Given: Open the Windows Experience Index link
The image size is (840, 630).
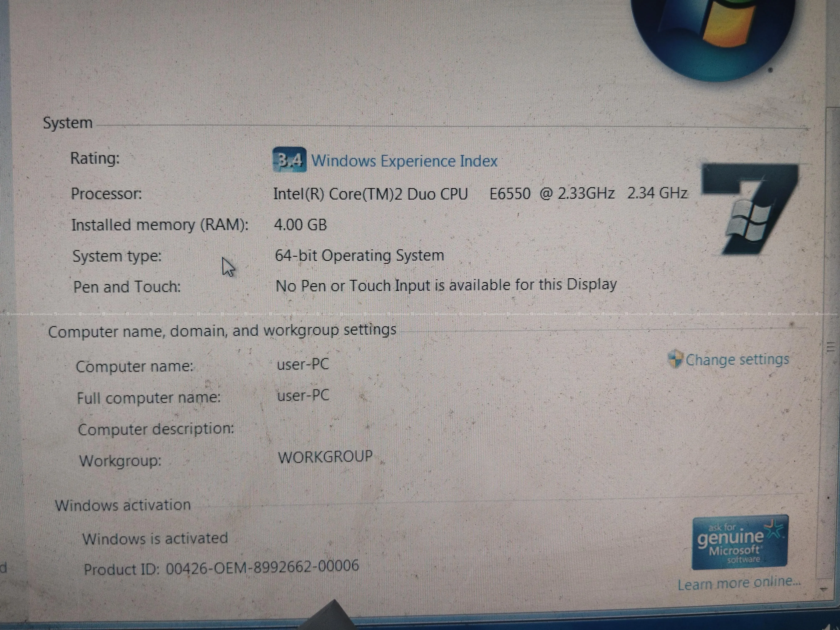Looking at the screenshot, I should tap(404, 161).
